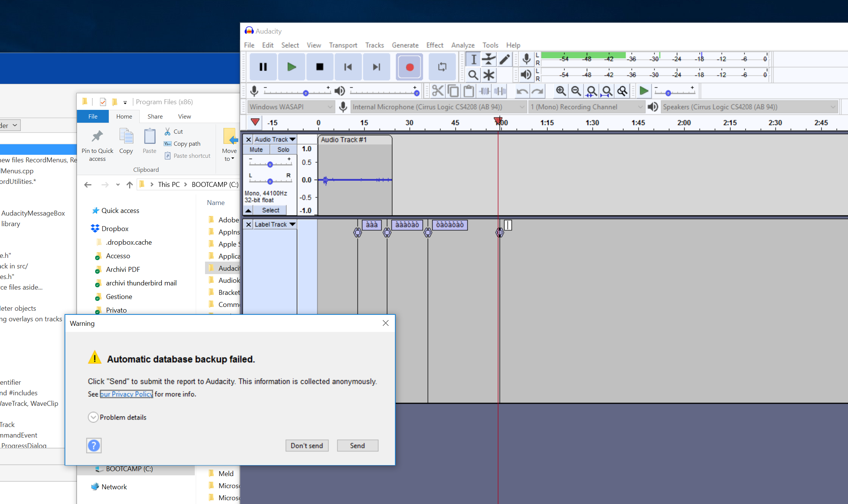Select the Draw (pencil) tool
848x504 pixels.
click(504, 59)
